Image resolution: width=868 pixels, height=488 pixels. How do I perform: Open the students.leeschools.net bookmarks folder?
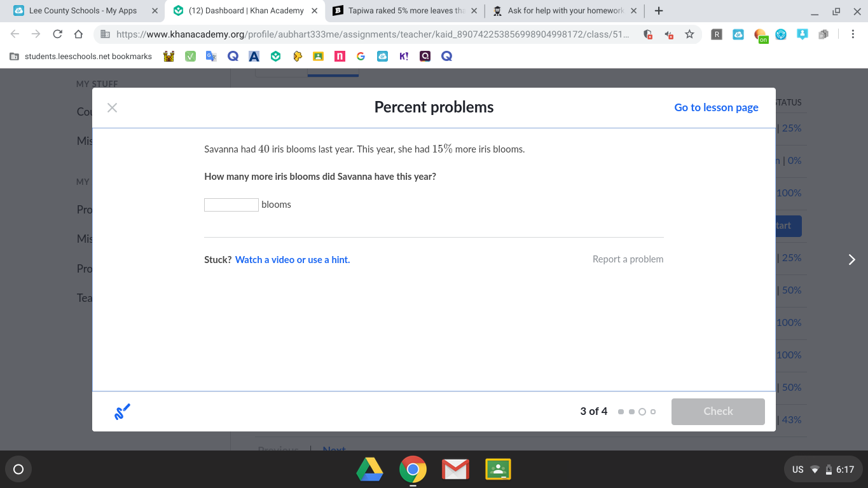[x=81, y=57]
